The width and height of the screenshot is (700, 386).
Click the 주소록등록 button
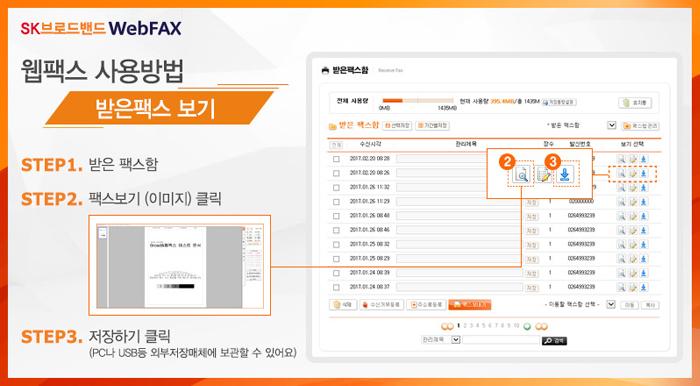426,305
